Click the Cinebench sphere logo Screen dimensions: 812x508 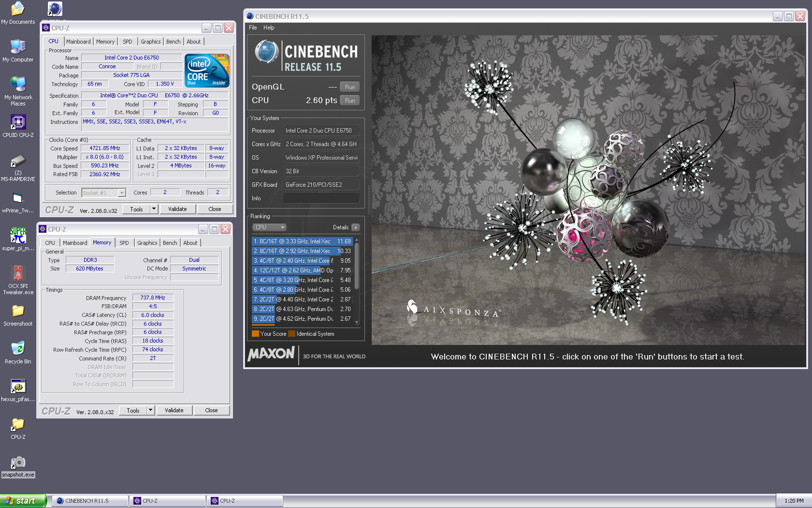(x=266, y=52)
